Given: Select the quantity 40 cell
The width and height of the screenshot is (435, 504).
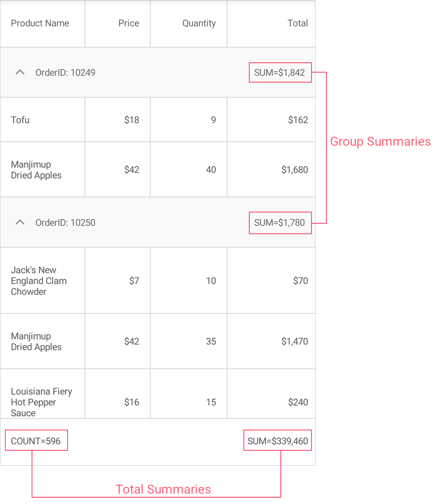Looking at the screenshot, I should [x=211, y=170].
